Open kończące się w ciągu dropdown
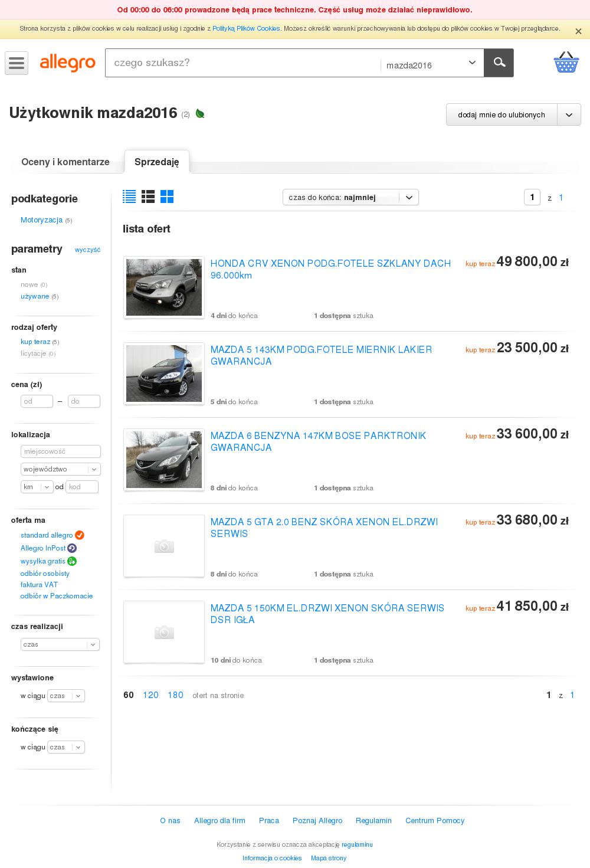590x868 pixels. 66,747
